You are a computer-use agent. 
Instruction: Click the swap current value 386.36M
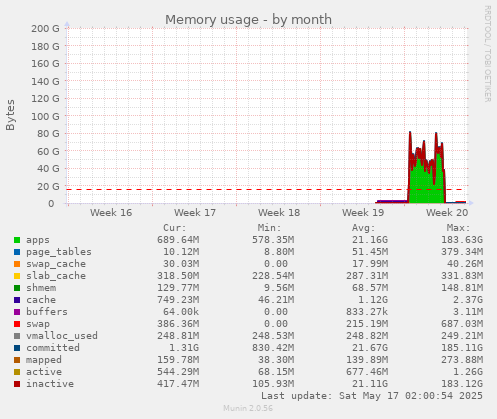pos(178,324)
